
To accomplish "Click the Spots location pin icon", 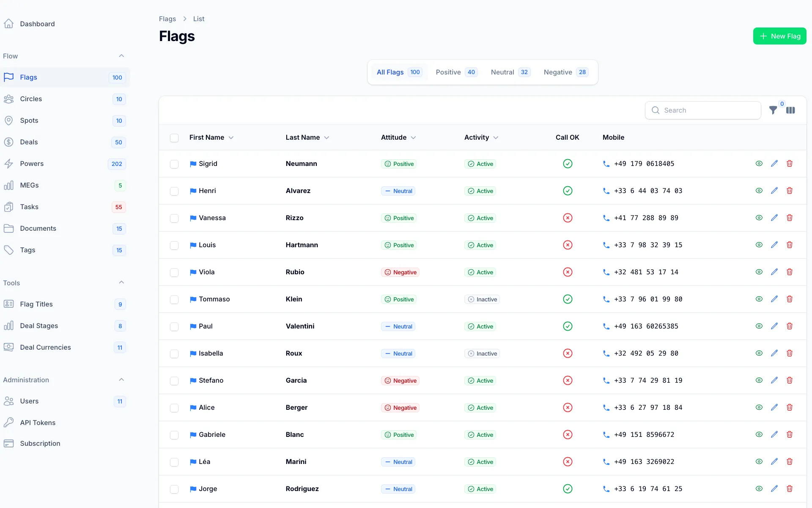I will 8,121.
